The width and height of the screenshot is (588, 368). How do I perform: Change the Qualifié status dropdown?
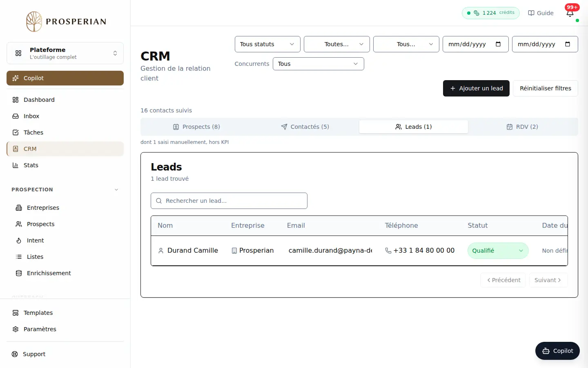pos(498,251)
